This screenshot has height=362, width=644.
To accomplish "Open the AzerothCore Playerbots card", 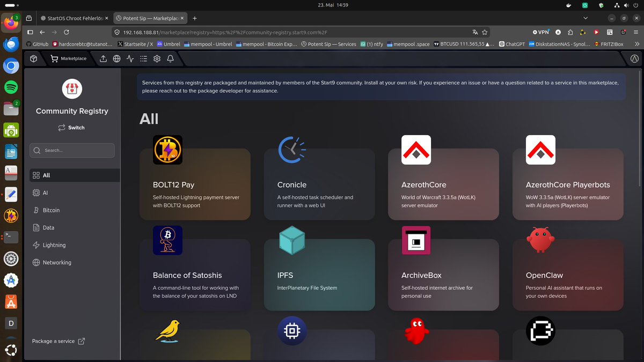I will pos(568,184).
